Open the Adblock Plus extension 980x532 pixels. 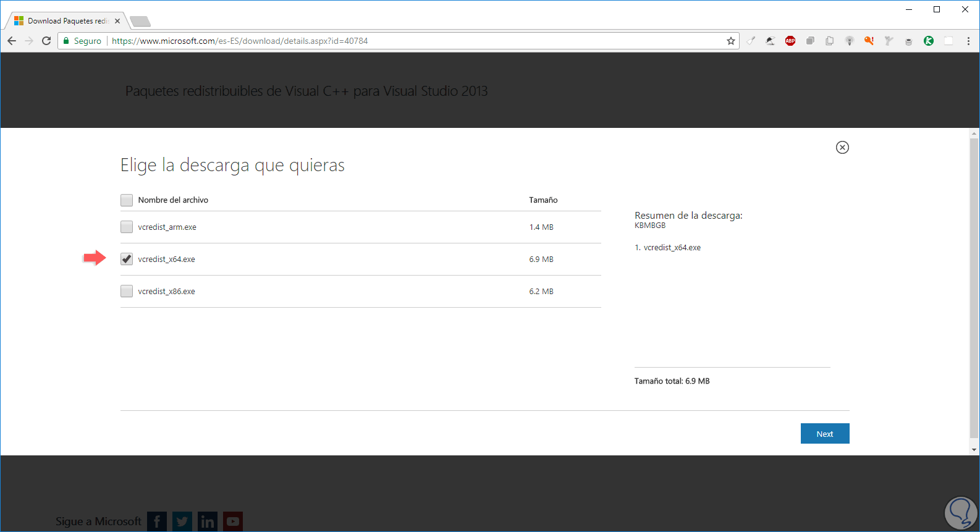coord(790,41)
